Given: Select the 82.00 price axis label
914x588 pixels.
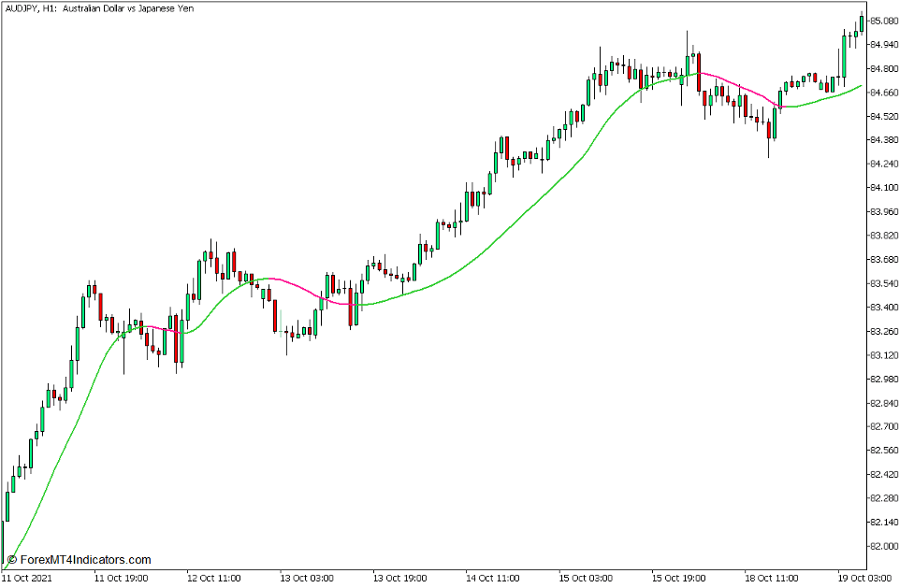Looking at the screenshot, I should [x=886, y=546].
